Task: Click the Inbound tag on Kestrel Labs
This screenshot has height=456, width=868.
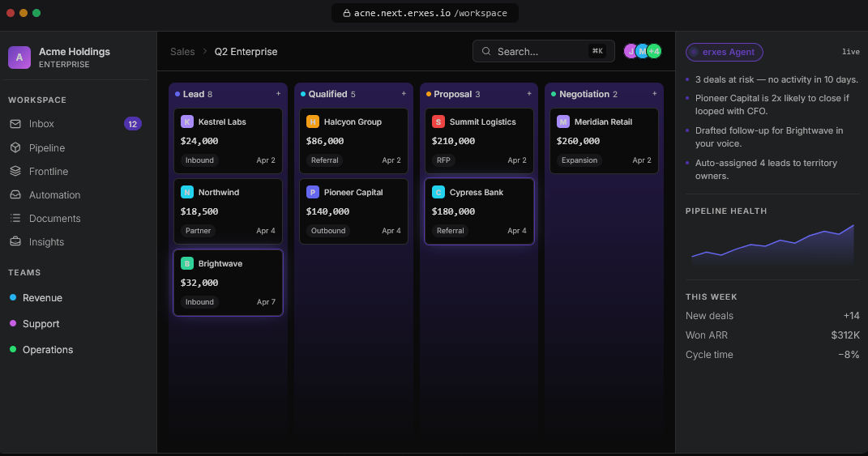Action: [199, 160]
